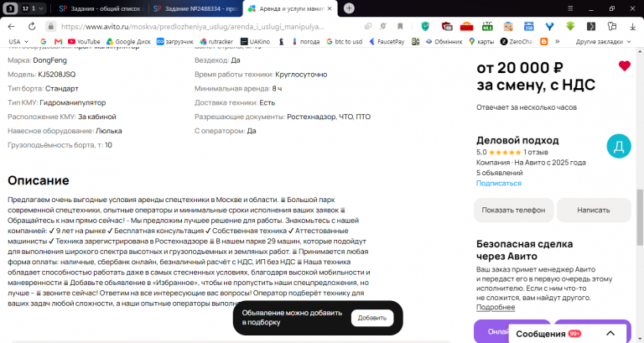Reload the page with the refresh icon
This screenshot has height=343, width=644.
tap(32, 26)
